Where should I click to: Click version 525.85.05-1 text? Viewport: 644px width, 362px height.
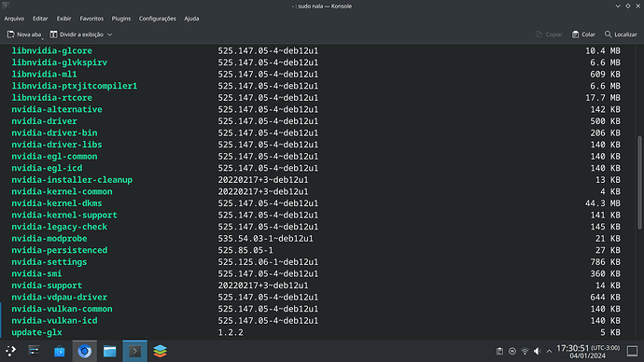click(x=245, y=250)
